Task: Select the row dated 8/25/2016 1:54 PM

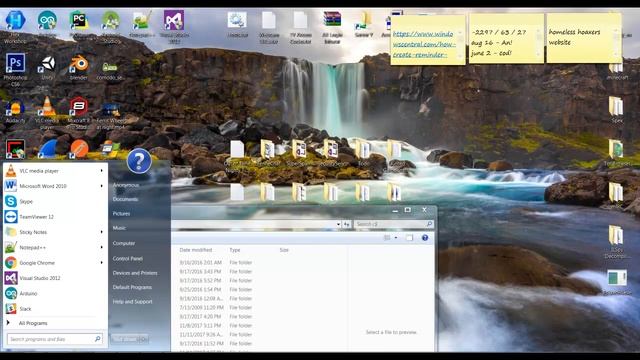Action: (261, 289)
